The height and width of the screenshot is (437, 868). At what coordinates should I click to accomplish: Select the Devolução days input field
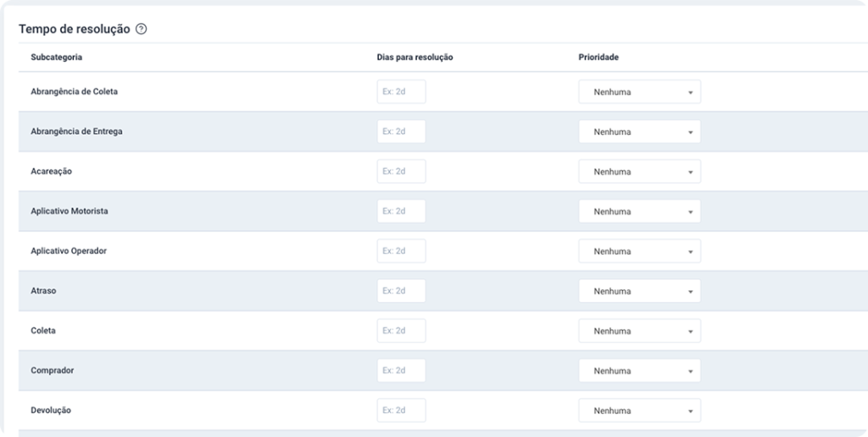(x=401, y=411)
